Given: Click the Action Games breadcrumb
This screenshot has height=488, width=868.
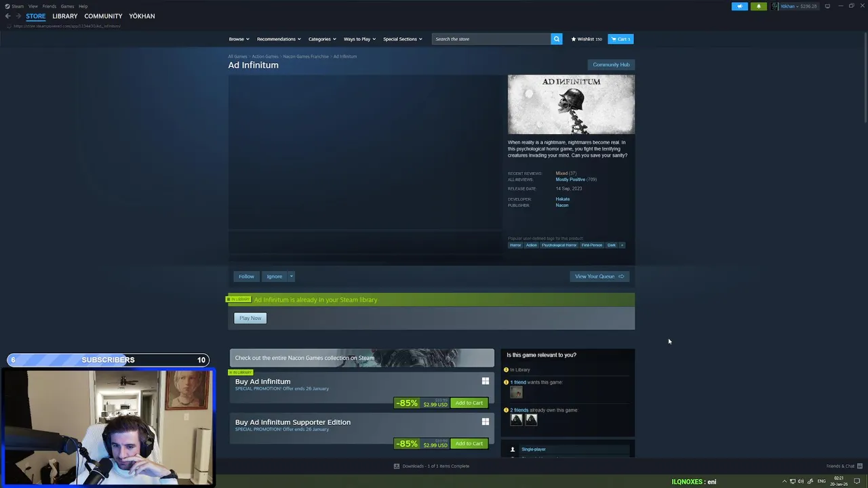Looking at the screenshot, I should click(265, 56).
